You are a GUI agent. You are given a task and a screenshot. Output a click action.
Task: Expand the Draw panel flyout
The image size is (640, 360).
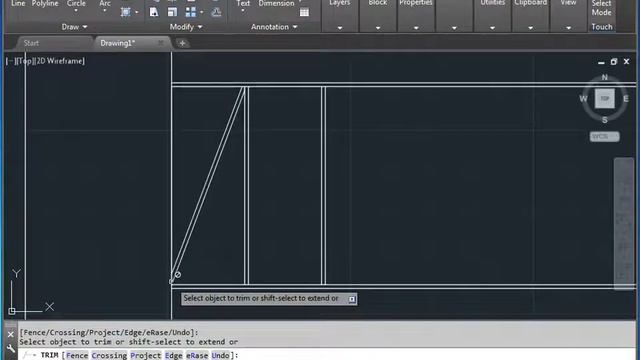pos(74,27)
